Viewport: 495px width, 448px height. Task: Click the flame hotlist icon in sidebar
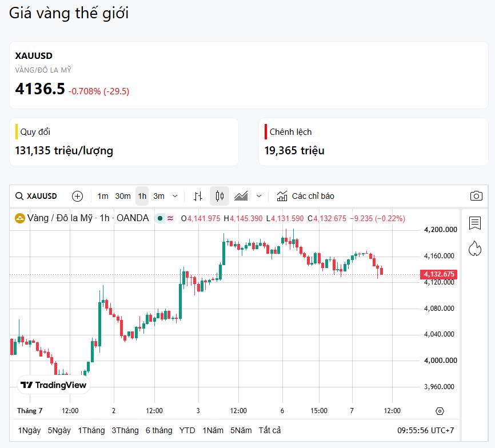tap(475, 249)
